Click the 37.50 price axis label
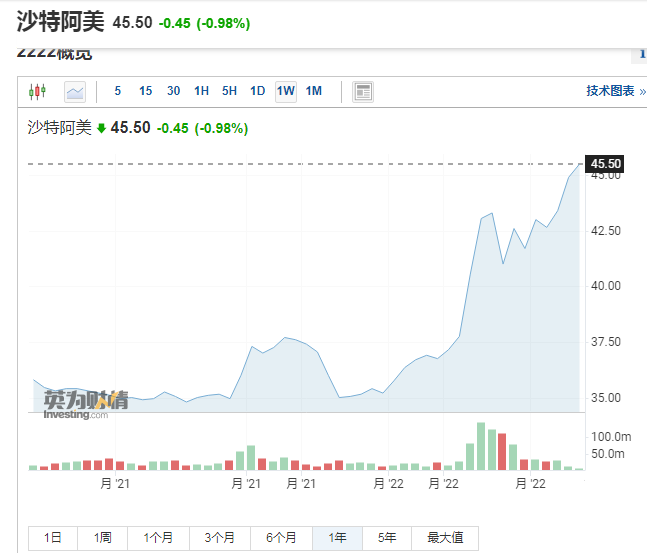The image size is (647, 553). click(606, 342)
